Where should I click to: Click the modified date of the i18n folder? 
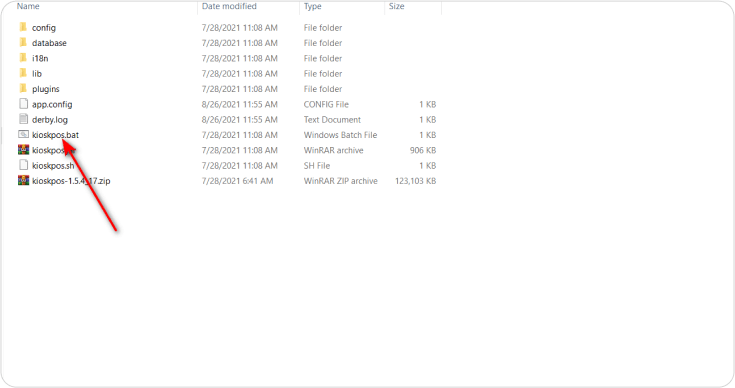(240, 59)
